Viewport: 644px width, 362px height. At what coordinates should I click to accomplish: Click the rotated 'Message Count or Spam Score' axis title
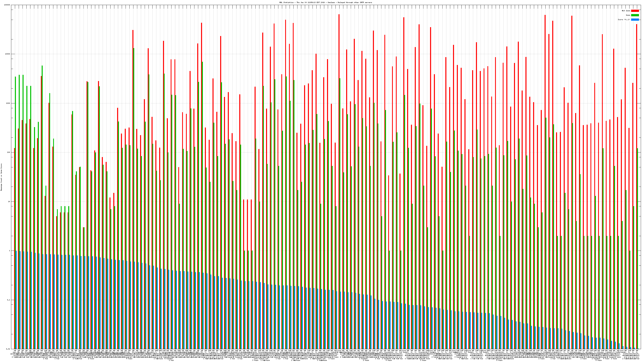click(1, 177)
